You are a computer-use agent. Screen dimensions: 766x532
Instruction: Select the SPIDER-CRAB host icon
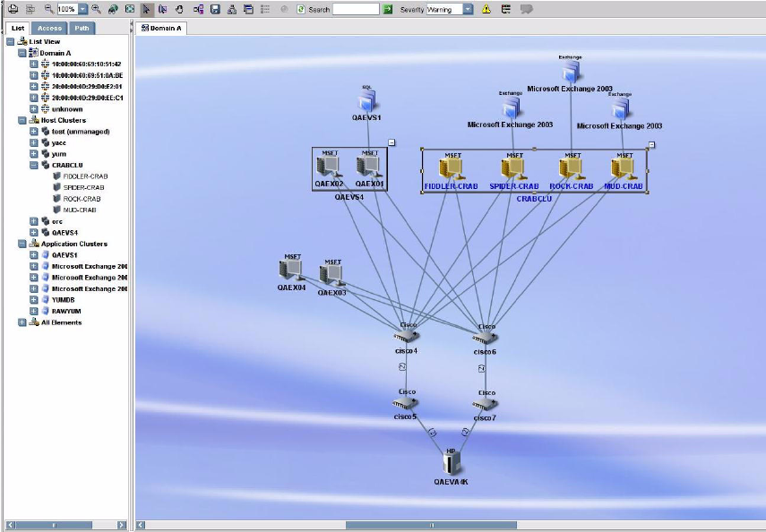[x=514, y=169]
